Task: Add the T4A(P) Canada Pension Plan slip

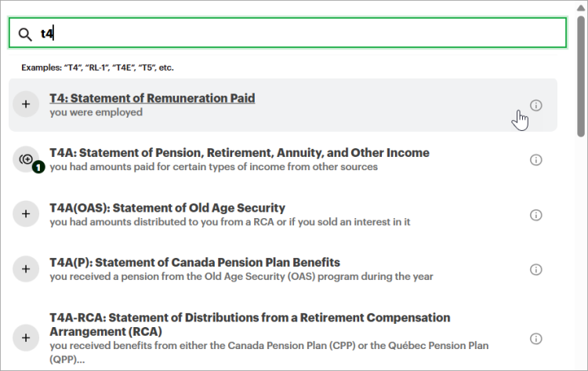Action: tap(26, 269)
